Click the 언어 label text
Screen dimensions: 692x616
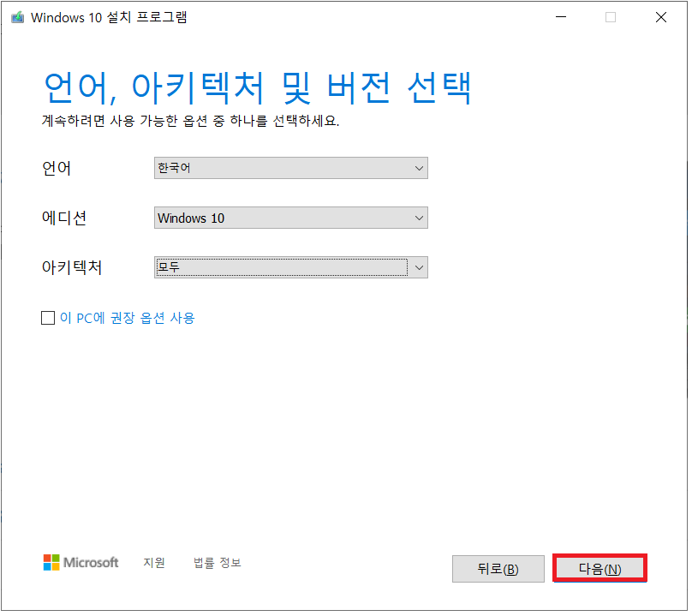point(57,169)
